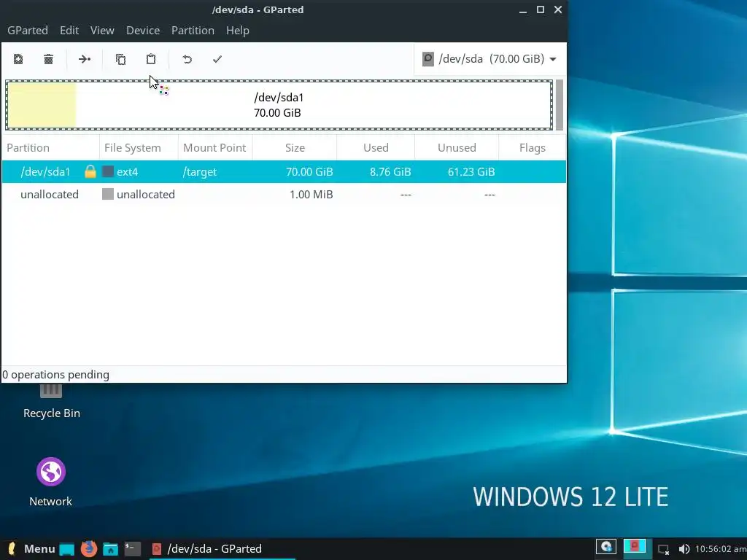Select the /dev/sda1 partition row
The image size is (747, 560).
(x=284, y=172)
